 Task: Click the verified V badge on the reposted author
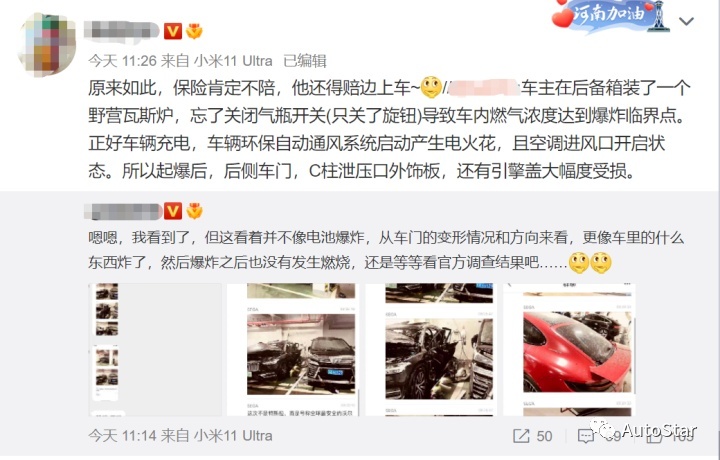click(173, 211)
